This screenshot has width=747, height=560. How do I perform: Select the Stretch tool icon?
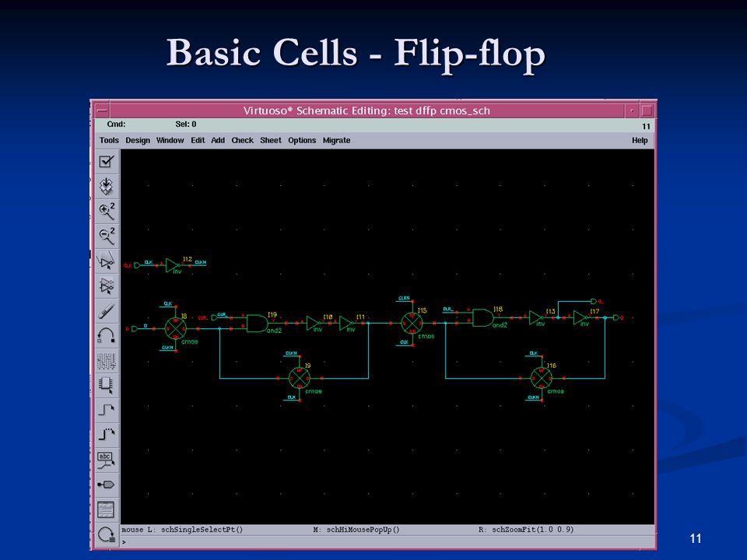pos(107,261)
